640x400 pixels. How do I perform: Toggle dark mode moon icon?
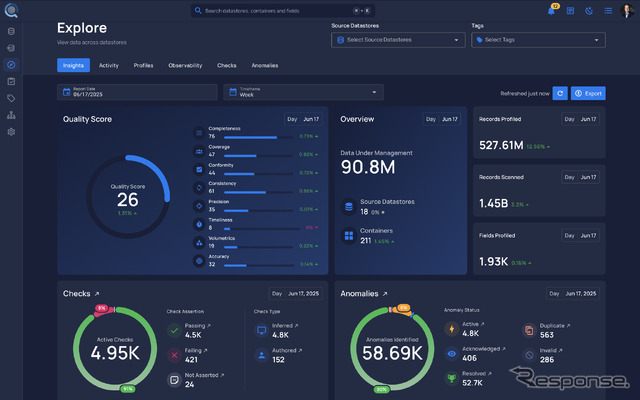[589, 11]
